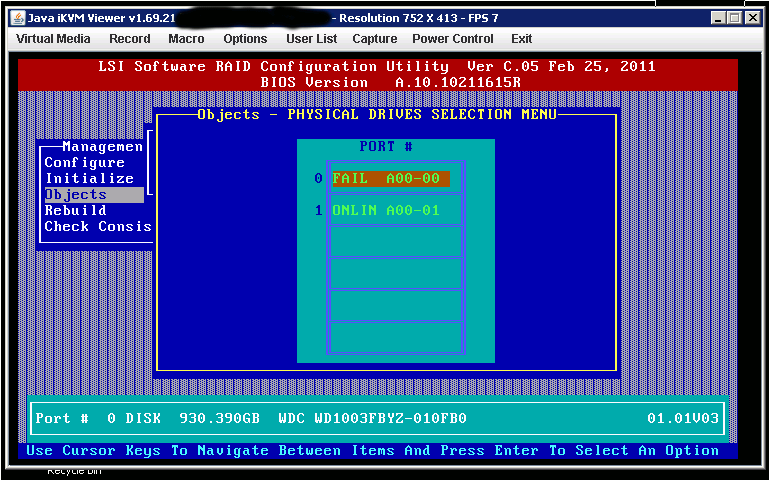Image resolution: width=769 pixels, height=480 pixels.
Task: Select the ONLIN A00-01 drive on port 1
Action: click(x=391, y=211)
